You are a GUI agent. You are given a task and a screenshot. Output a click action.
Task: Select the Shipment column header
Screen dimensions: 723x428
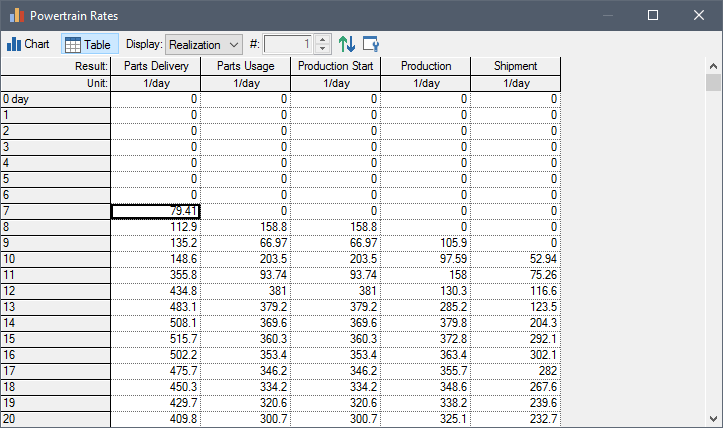[x=515, y=66]
